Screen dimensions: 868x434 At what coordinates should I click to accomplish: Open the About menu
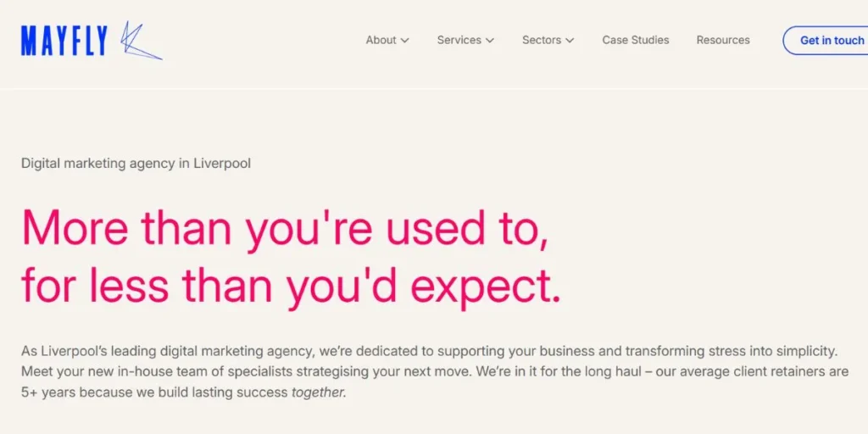[x=381, y=40]
